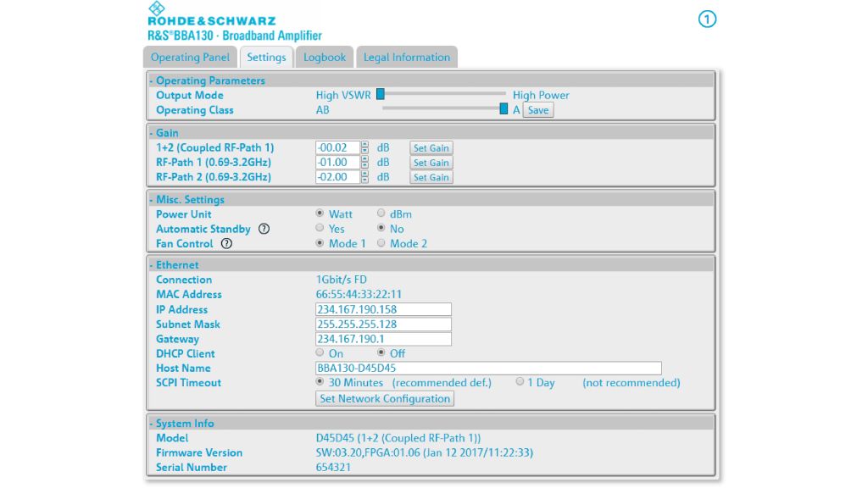Enable Automatic Standby with Yes
Viewport: 868px width, 488px height.
pyautogui.click(x=320, y=229)
